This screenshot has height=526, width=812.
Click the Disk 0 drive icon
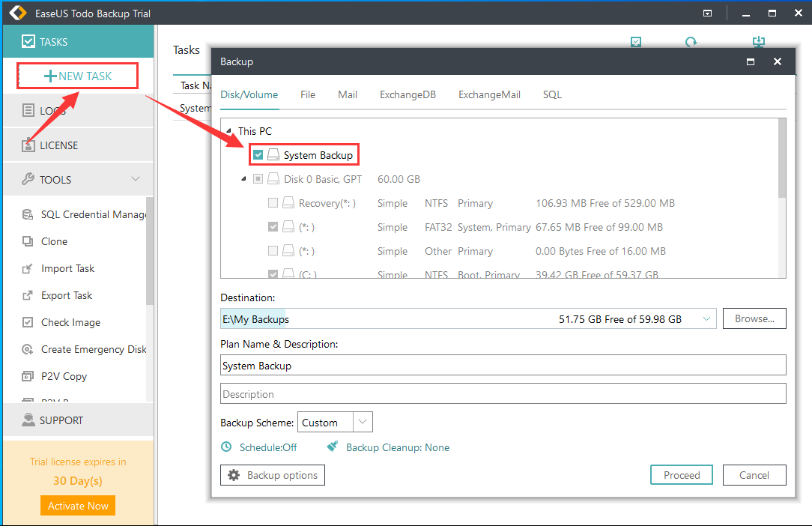pos(273,179)
